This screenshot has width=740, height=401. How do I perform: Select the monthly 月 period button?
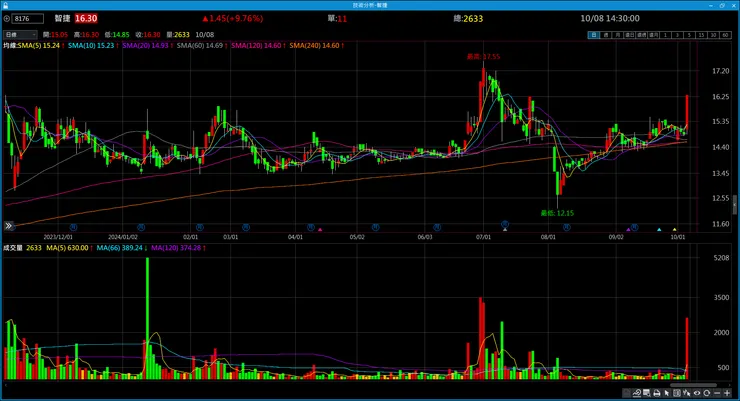click(618, 35)
